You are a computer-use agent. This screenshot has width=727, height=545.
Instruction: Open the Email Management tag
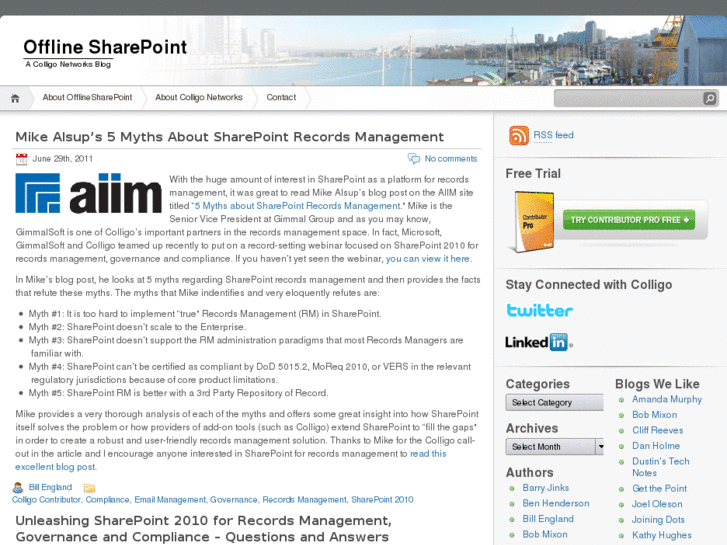click(x=170, y=500)
